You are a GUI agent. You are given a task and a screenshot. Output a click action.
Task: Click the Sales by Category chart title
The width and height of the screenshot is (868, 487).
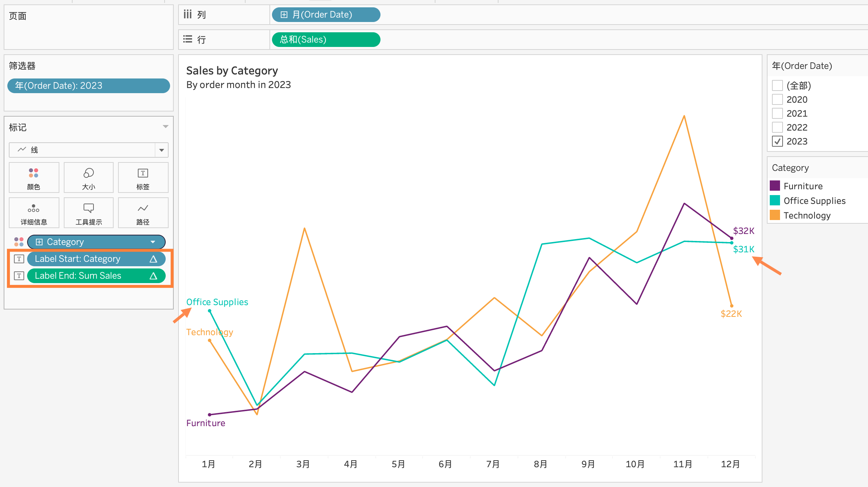click(x=232, y=70)
